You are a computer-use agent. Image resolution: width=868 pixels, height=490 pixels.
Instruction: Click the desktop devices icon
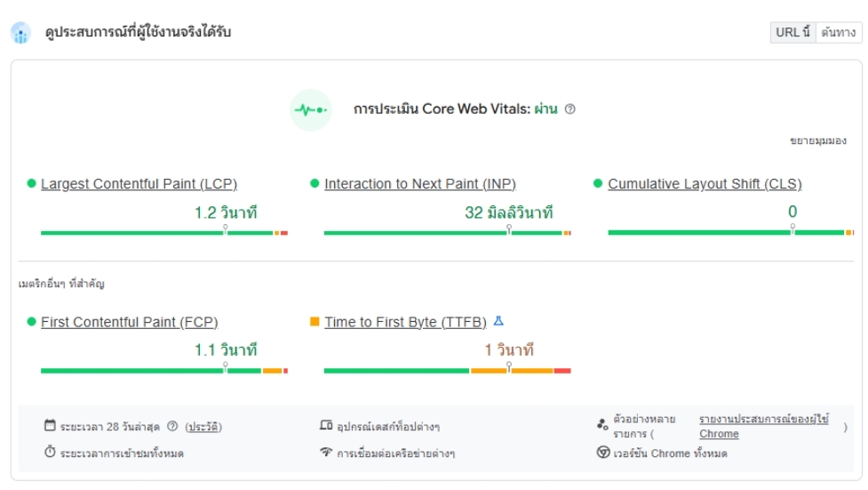[x=326, y=426]
